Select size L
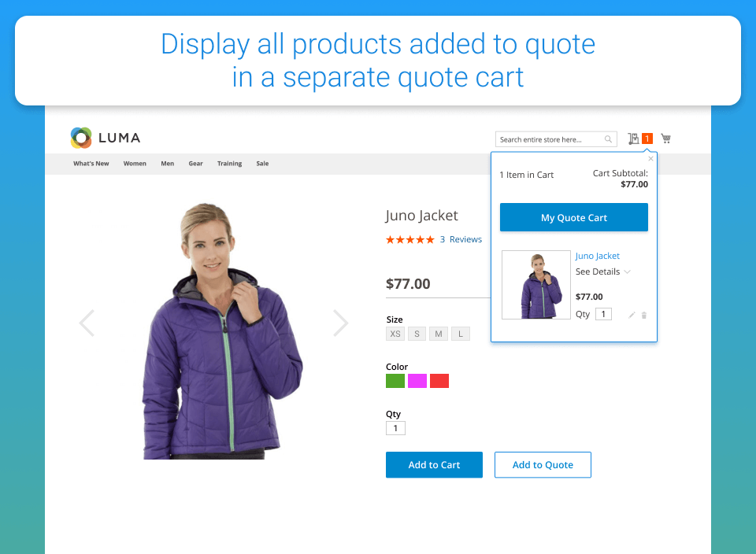 point(461,334)
